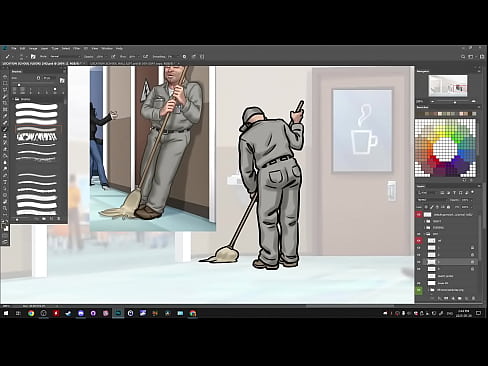Switch to the second document tab

click(133, 63)
